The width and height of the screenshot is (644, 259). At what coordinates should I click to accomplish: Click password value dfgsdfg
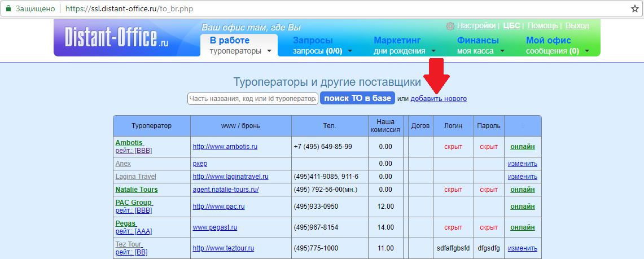[489, 248]
